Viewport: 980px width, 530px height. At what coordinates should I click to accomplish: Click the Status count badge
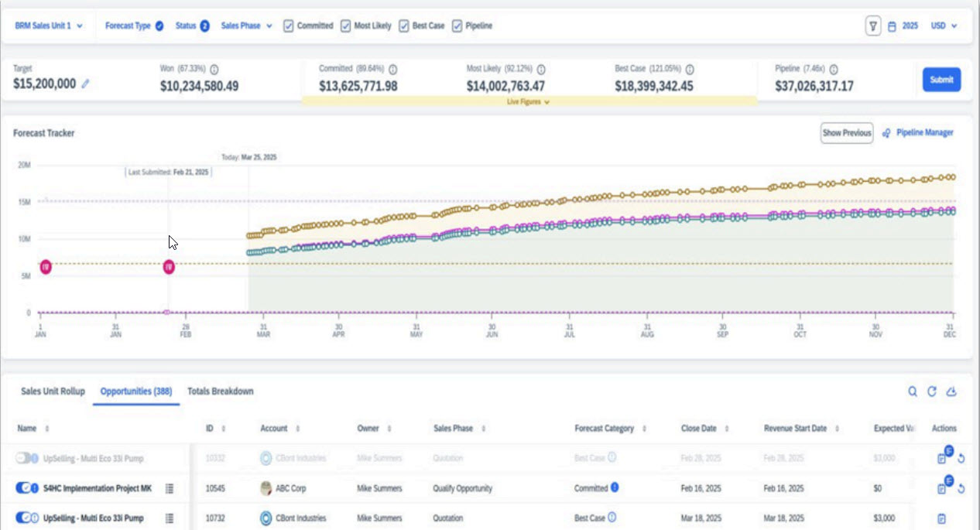click(x=205, y=26)
